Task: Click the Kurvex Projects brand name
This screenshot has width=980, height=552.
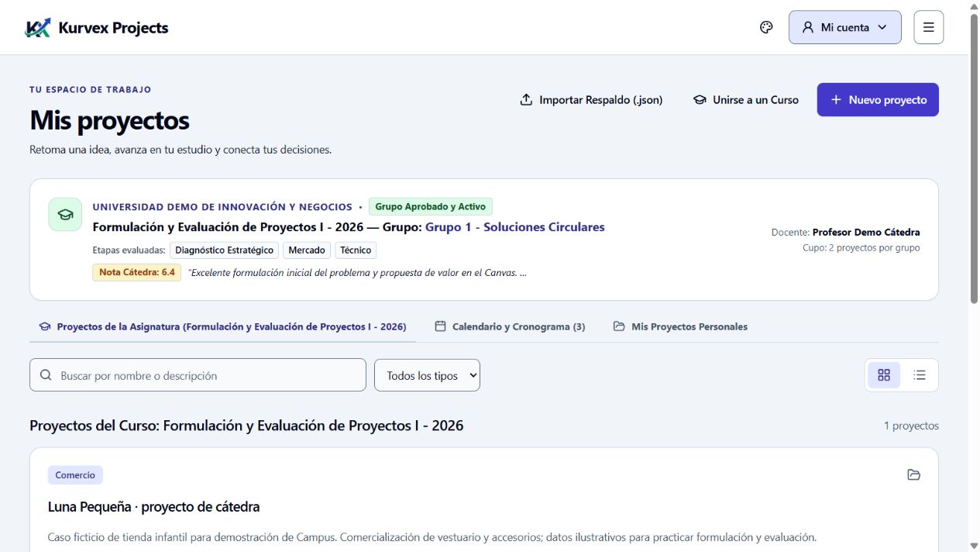Action: tap(113, 28)
